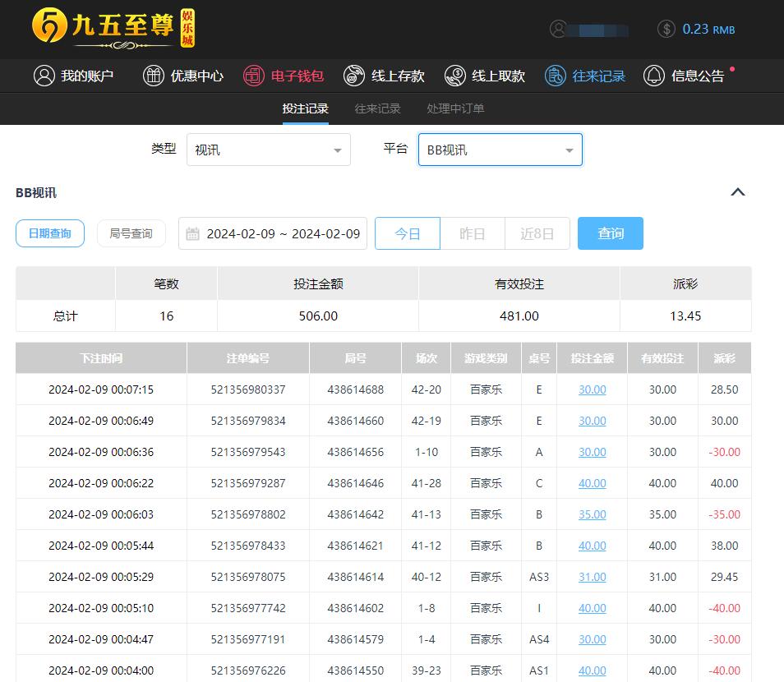Viewport: 784px width, 682px height.
Task: Click payout value 28.50
Action: 724,389
